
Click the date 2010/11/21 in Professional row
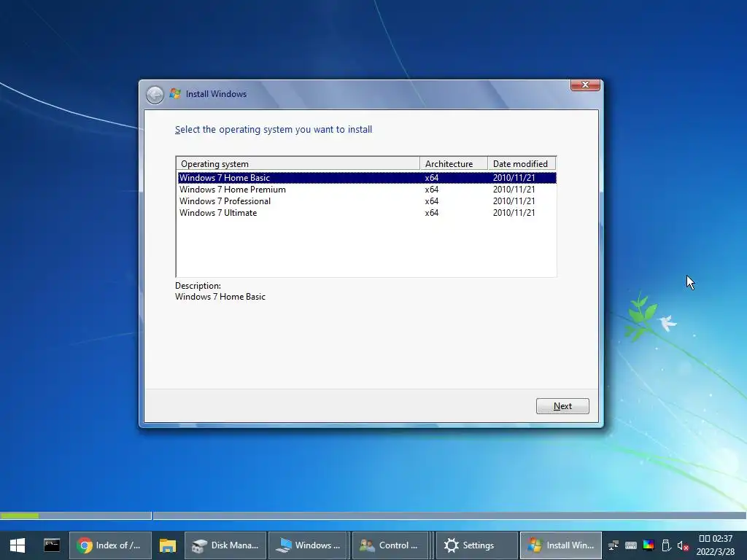click(514, 201)
